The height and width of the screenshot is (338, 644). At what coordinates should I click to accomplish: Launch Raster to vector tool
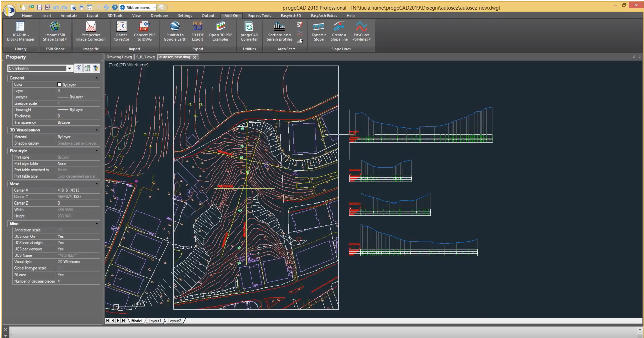121,31
